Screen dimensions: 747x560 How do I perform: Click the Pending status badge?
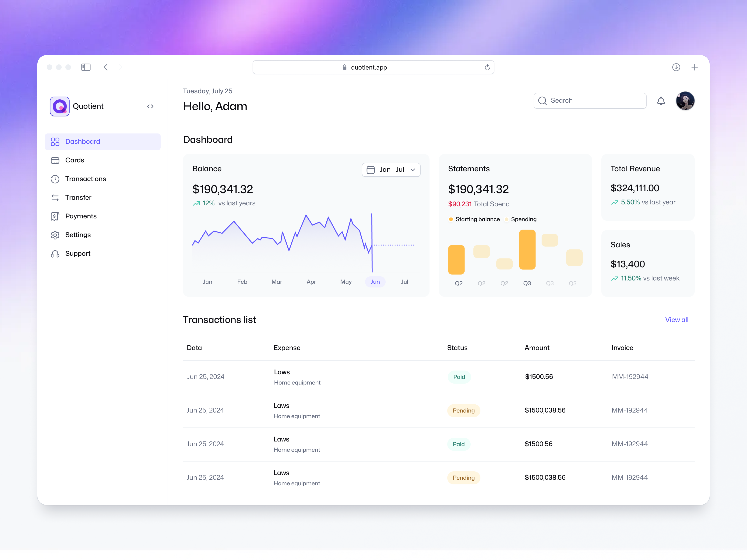464,410
